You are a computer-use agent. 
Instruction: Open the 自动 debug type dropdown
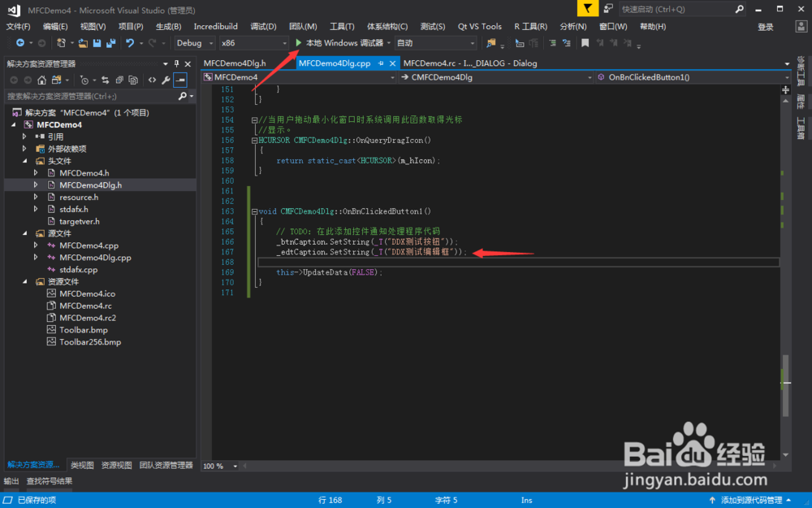(x=435, y=43)
